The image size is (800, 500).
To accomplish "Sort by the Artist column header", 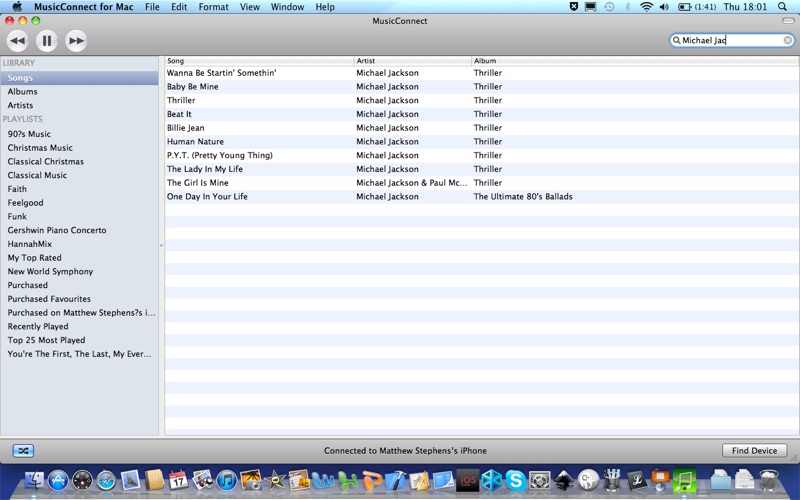I will 412,61.
